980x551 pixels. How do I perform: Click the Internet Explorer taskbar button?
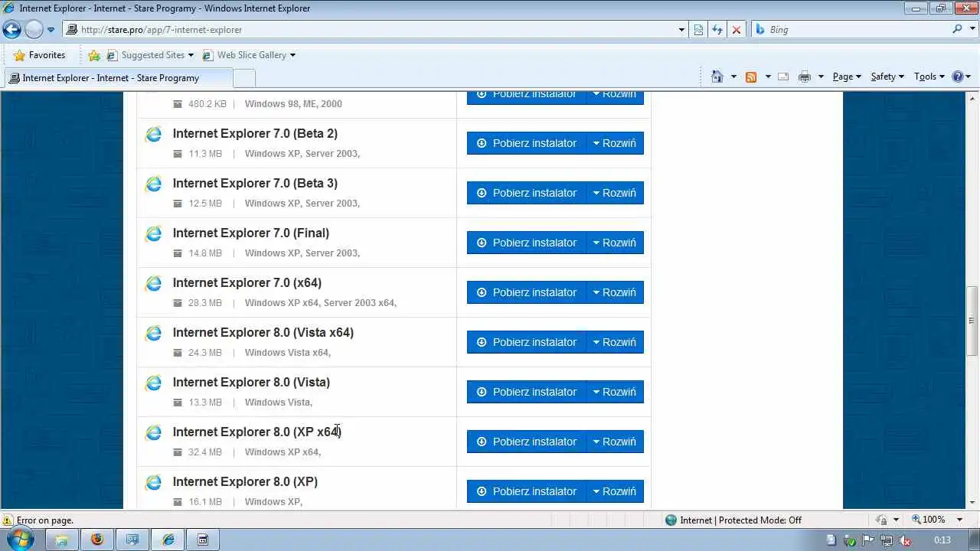168,540
